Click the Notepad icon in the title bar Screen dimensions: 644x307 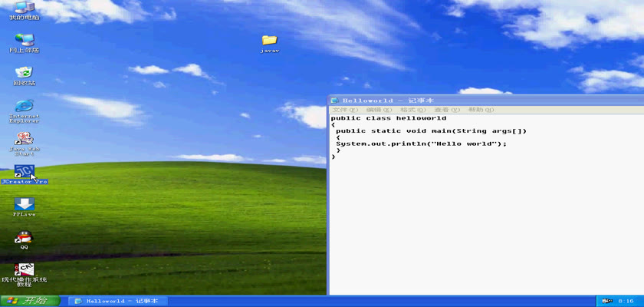click(x=335, y=101)
